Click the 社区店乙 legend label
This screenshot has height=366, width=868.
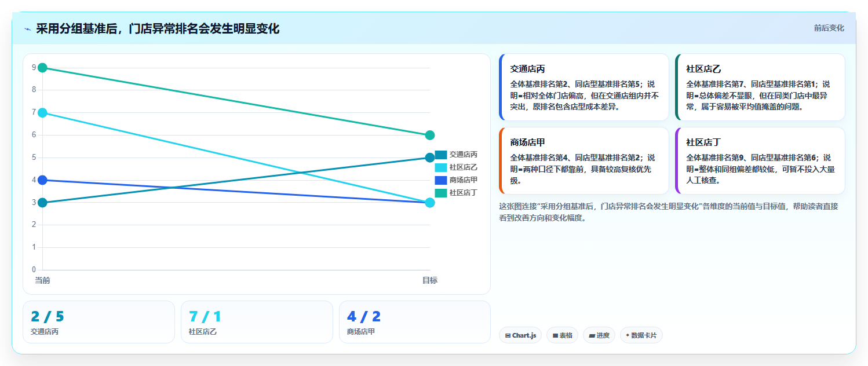coord(464,167)
